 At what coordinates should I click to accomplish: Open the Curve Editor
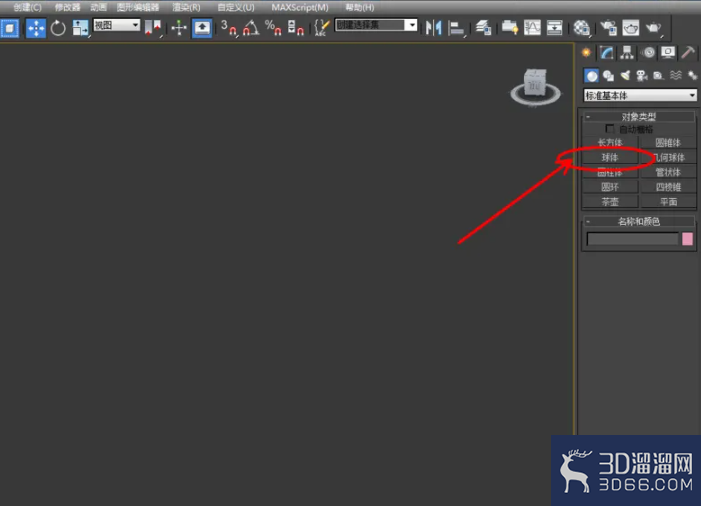[x=532, y=28]
